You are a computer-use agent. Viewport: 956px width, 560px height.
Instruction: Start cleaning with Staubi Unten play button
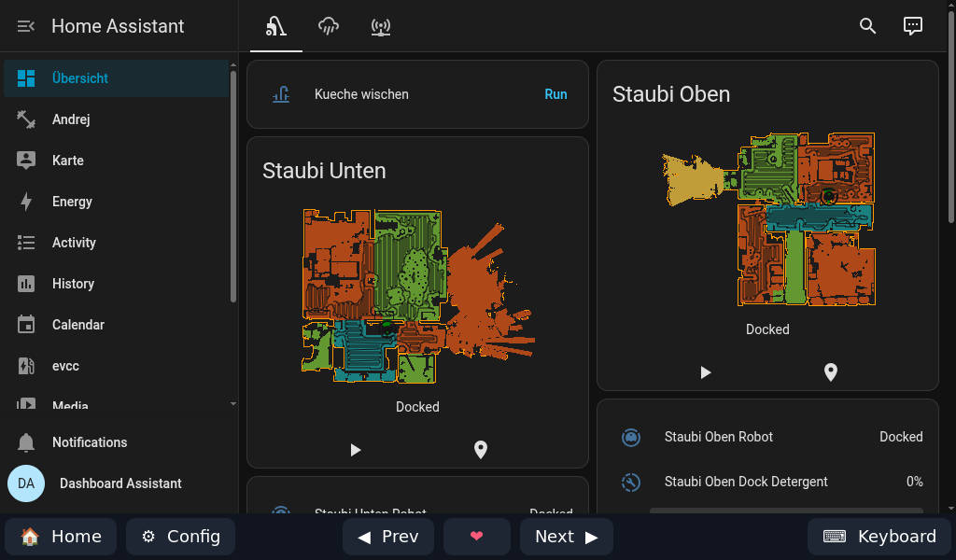(356, 450)
